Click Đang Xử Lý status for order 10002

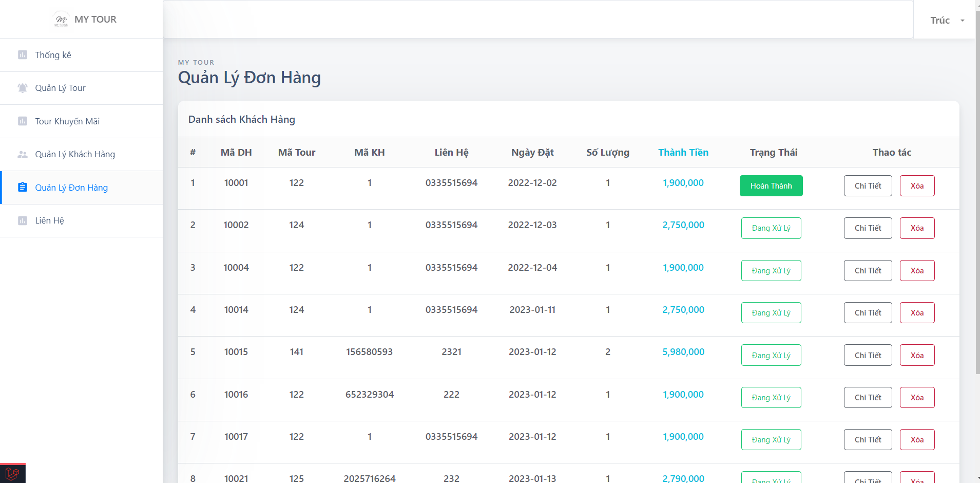[x=771, y=228]
